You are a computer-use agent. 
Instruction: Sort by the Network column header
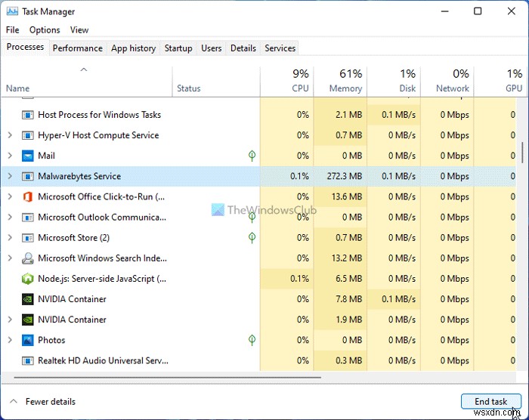(x=447, y=82)
